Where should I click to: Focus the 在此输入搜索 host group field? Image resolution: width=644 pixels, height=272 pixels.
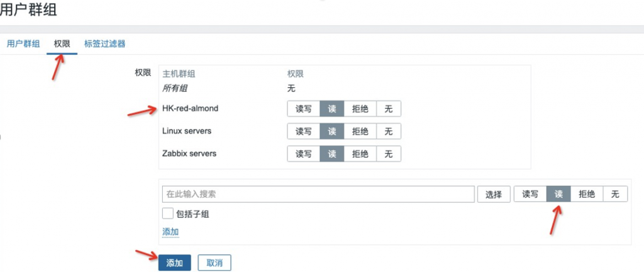(318, 194)
